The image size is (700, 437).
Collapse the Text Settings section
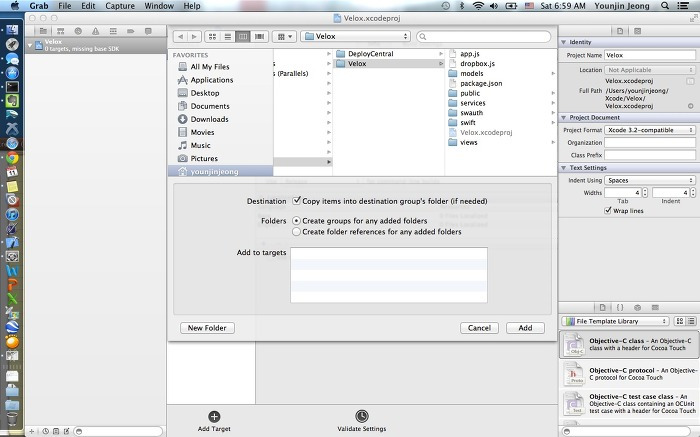(x=563, y=168)
